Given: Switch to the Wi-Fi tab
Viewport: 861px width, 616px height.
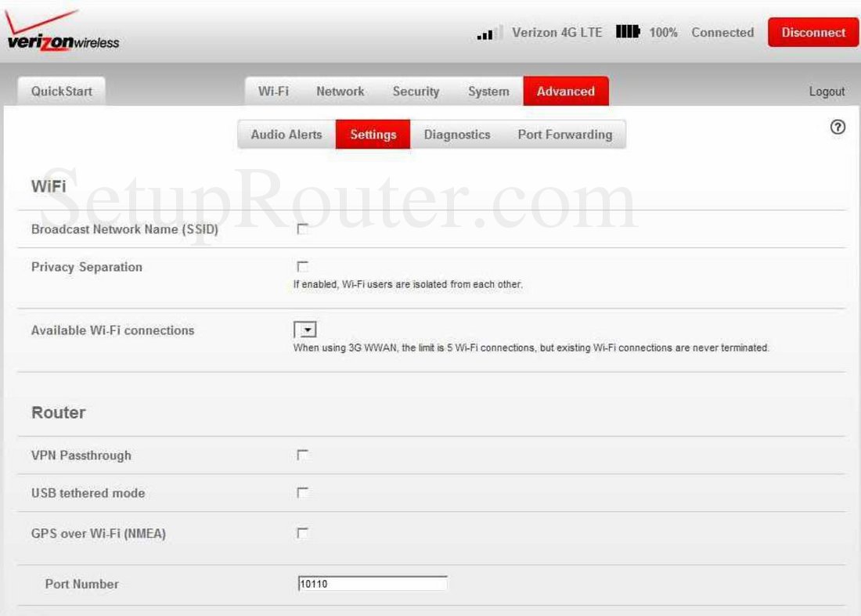Looking at the screenshot, I should click(x=273, y=91).
